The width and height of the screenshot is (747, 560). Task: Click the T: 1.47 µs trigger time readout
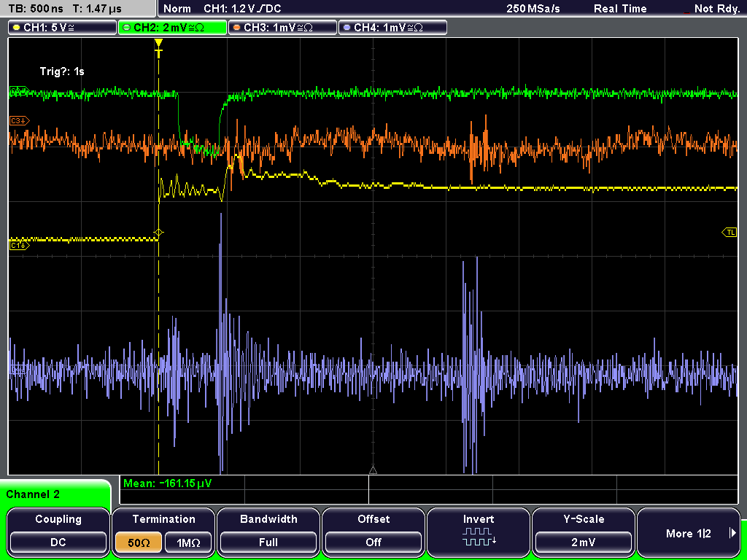[98, 9]
